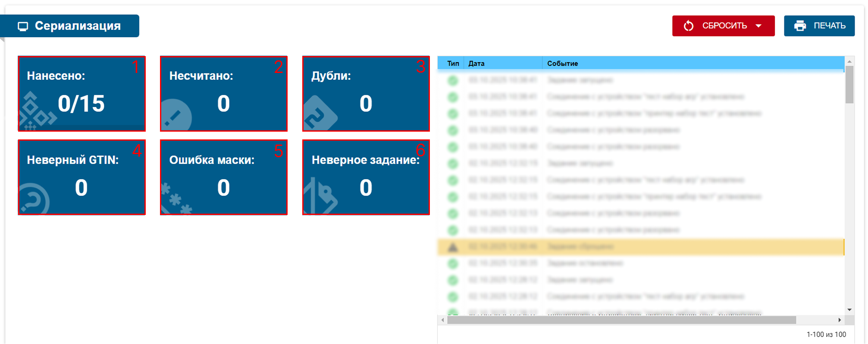Image resolution: width=868 pixels, height=344 pixels.
Task: Select the Нанесено counter tile
Action: 81,93
